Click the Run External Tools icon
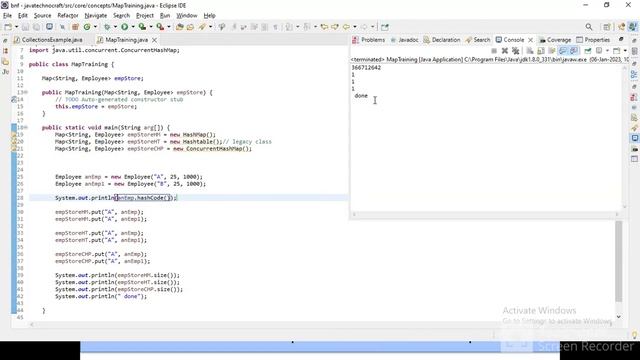640x360 pixels. 160,27
